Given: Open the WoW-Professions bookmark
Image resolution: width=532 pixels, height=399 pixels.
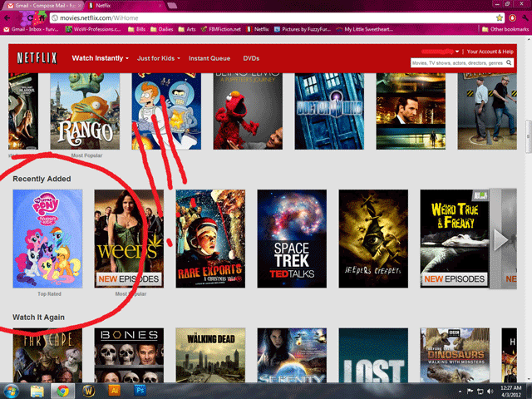Looking at the screenshot, I should click(92, 30).
